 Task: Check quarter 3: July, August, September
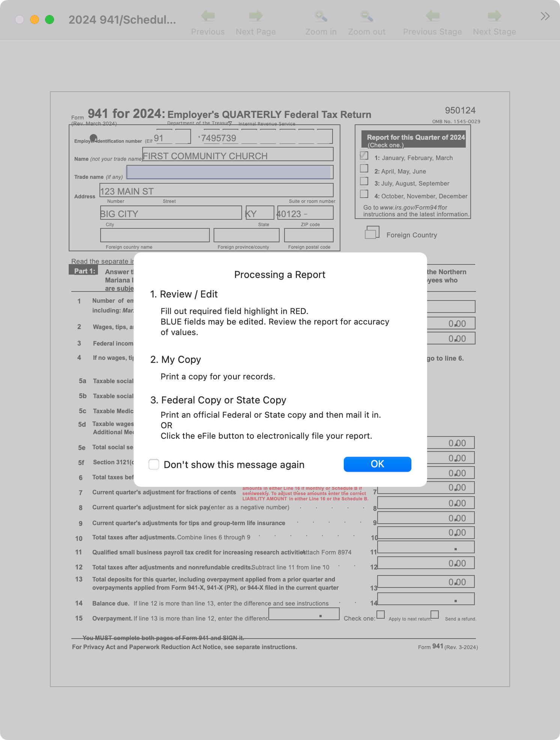tap(364, 181)
